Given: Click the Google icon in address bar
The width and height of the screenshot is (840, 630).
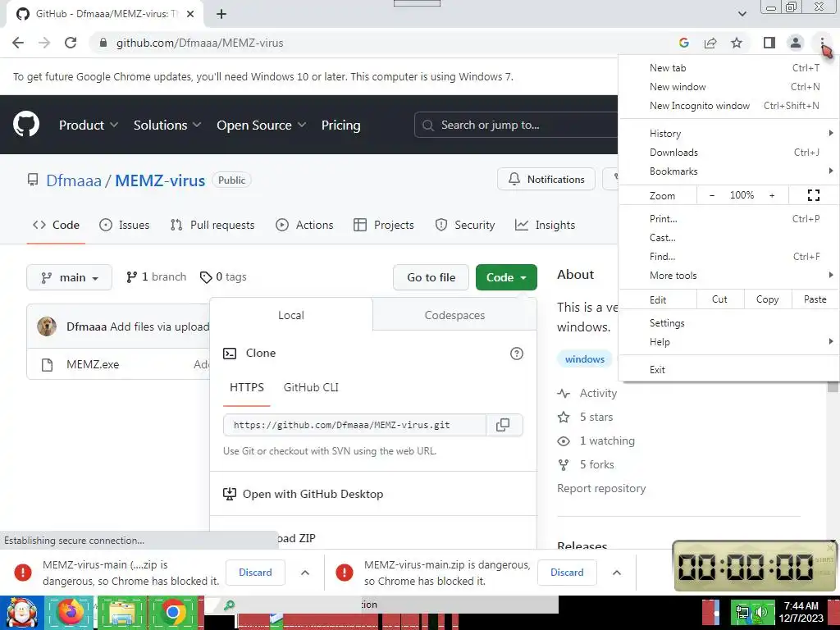Looking at the screenshot, I should coord(683,43).
